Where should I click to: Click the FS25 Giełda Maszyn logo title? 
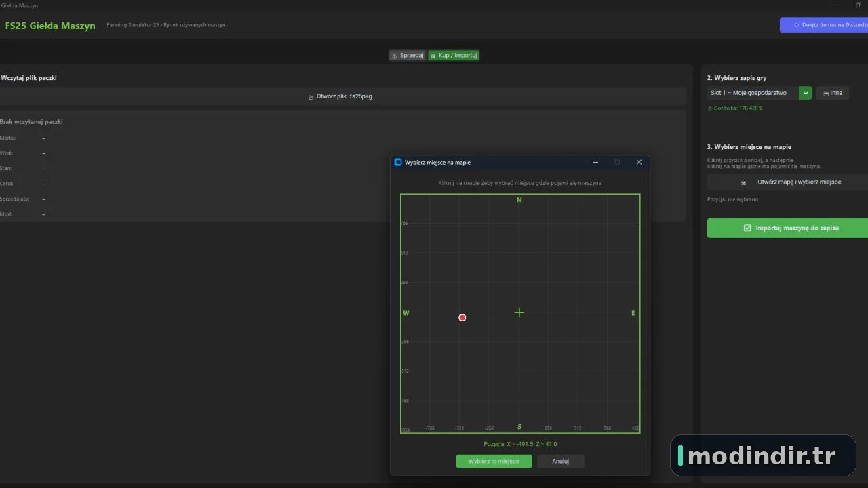(50, 26)
